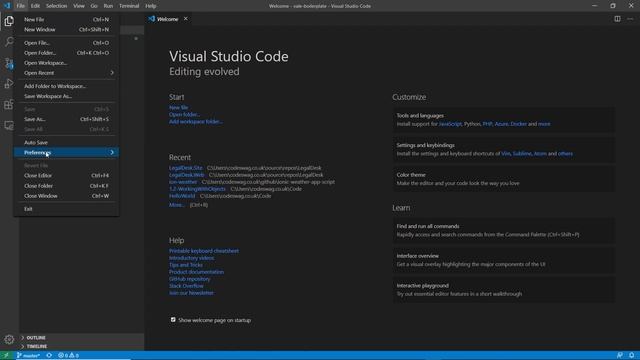Click the green remote window indicator

click(6, 356)
